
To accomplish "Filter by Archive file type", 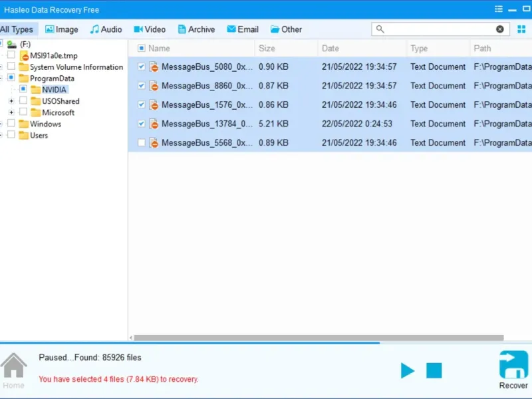I will coord(196,29).
